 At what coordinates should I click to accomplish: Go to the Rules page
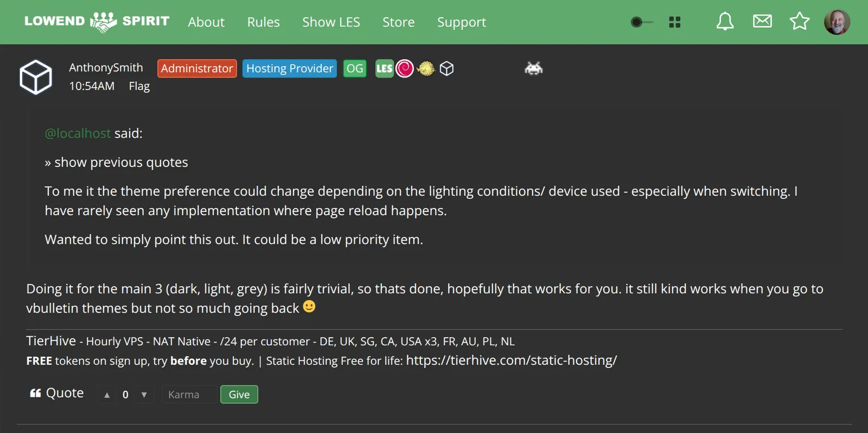click(264, 22)
